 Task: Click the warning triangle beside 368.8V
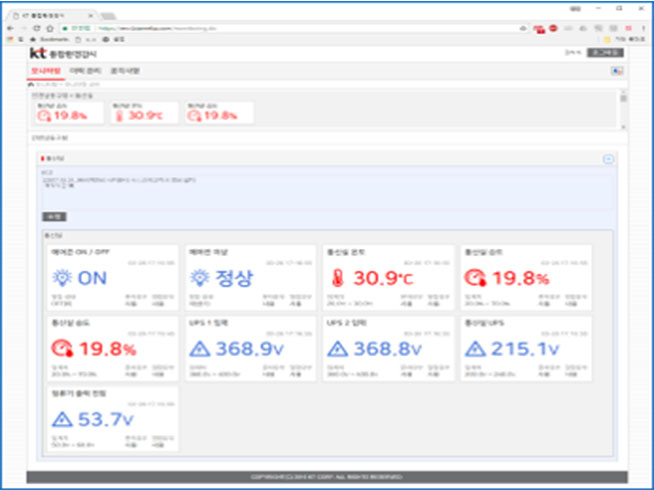point(337,349)
